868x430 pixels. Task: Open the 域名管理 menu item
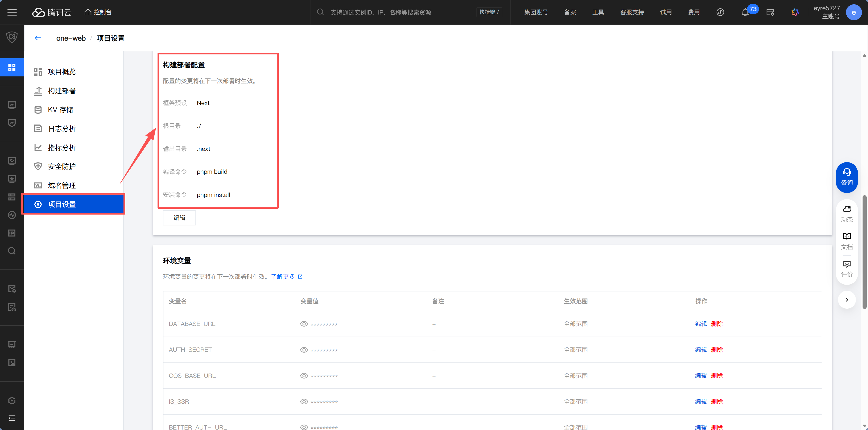coord(62,185)
